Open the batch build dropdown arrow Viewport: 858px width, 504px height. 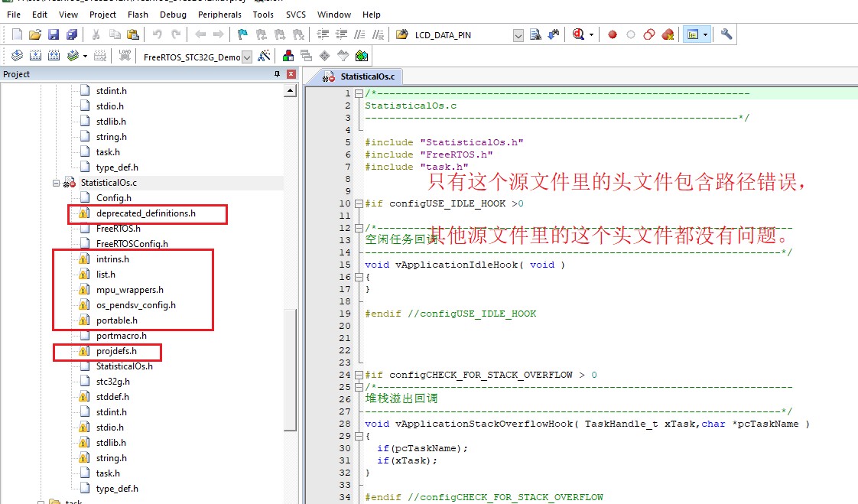pos(86,56)
